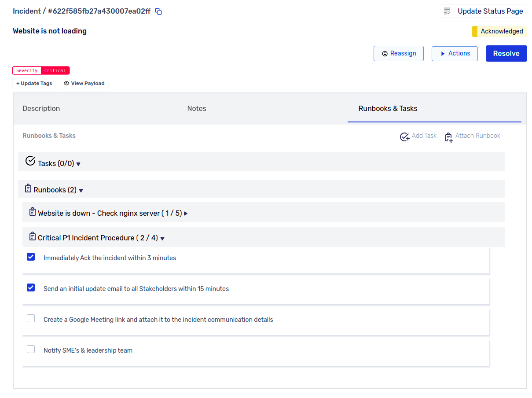
Task: Collapse Critical P1 Incident Procedure runbook arrow
Action: tap(162, 239)
